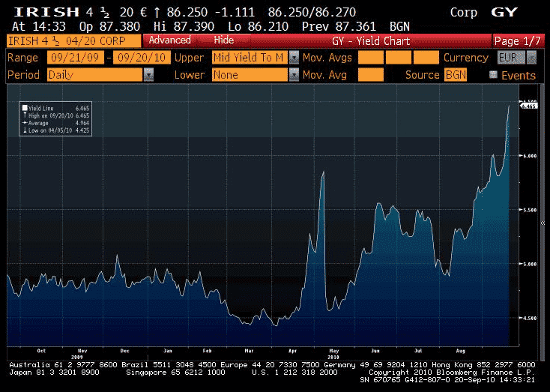Open the Period Daily dropdown
The height and width of the screenshot is (392, 550).
pyautogui.click(x=148, y=75)
